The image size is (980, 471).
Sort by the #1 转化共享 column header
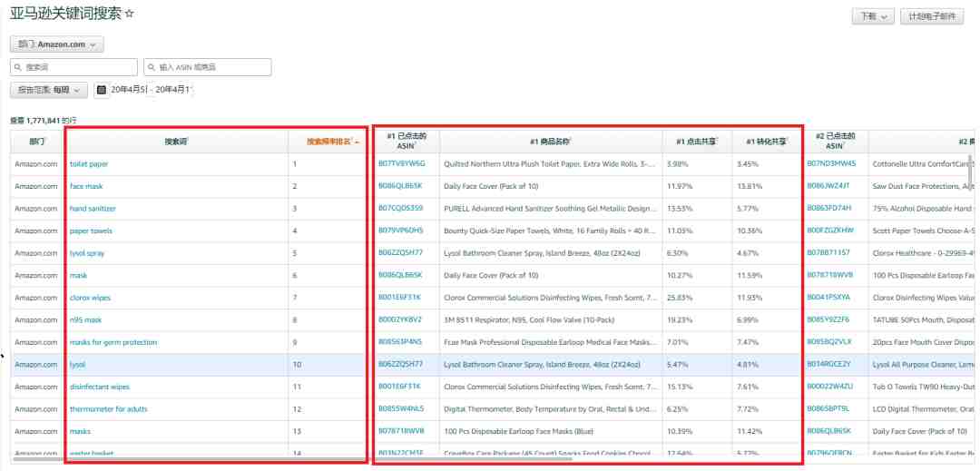pyautogui.click(x=767, y=142)
